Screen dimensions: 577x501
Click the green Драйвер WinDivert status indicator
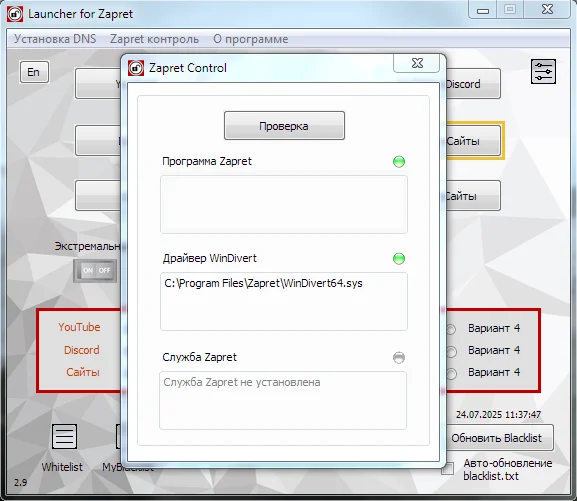pyautogui.click(x=399, y=259)
